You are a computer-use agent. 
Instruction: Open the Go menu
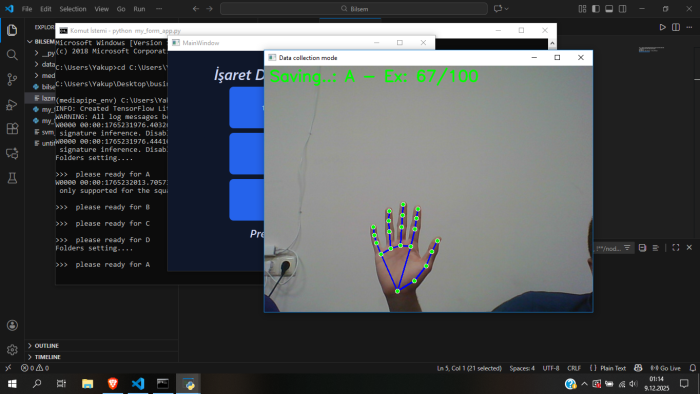[x=121, y=9]
